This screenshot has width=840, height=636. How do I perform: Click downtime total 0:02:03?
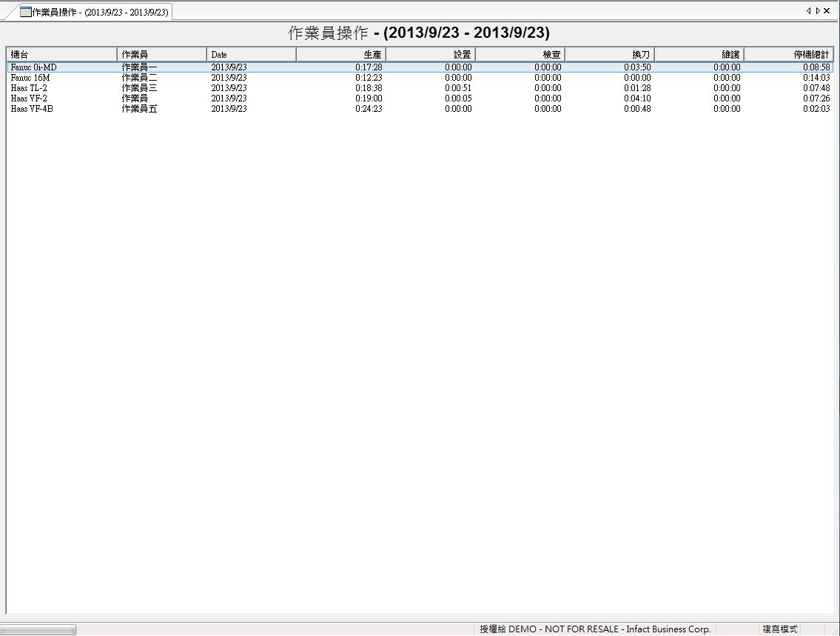(x=816, y=109)
